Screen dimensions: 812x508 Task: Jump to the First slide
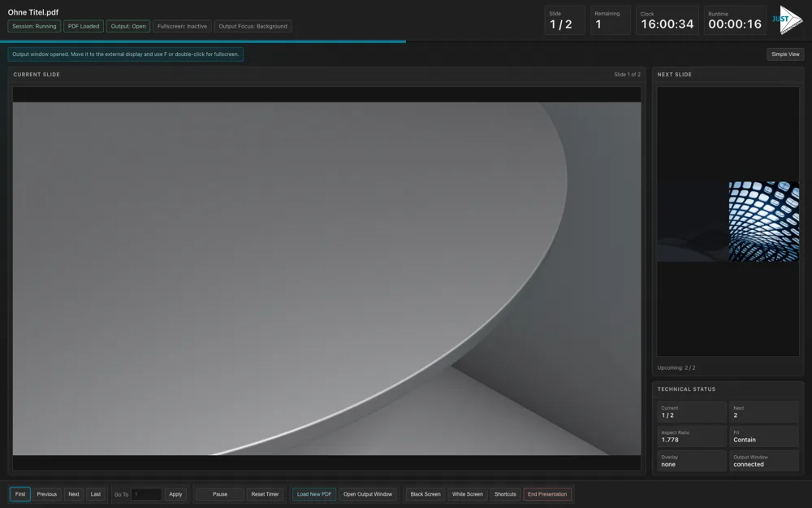tap(19, 493)
